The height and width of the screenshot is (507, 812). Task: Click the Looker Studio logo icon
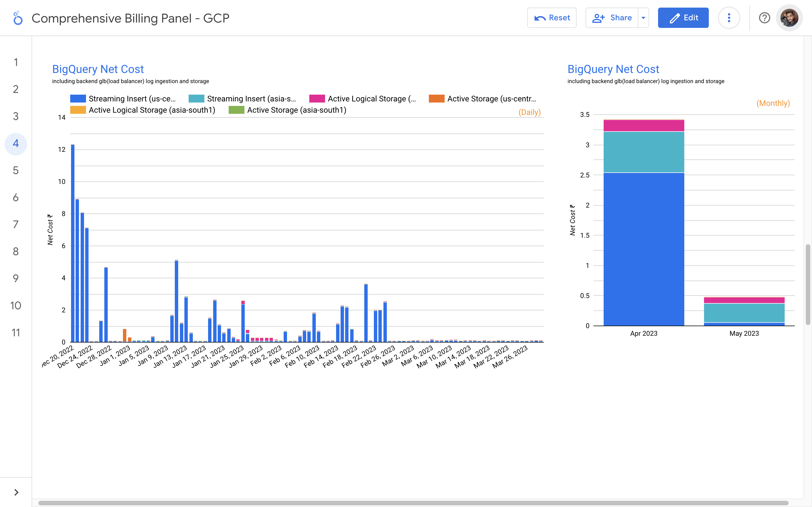pos(17,18)
